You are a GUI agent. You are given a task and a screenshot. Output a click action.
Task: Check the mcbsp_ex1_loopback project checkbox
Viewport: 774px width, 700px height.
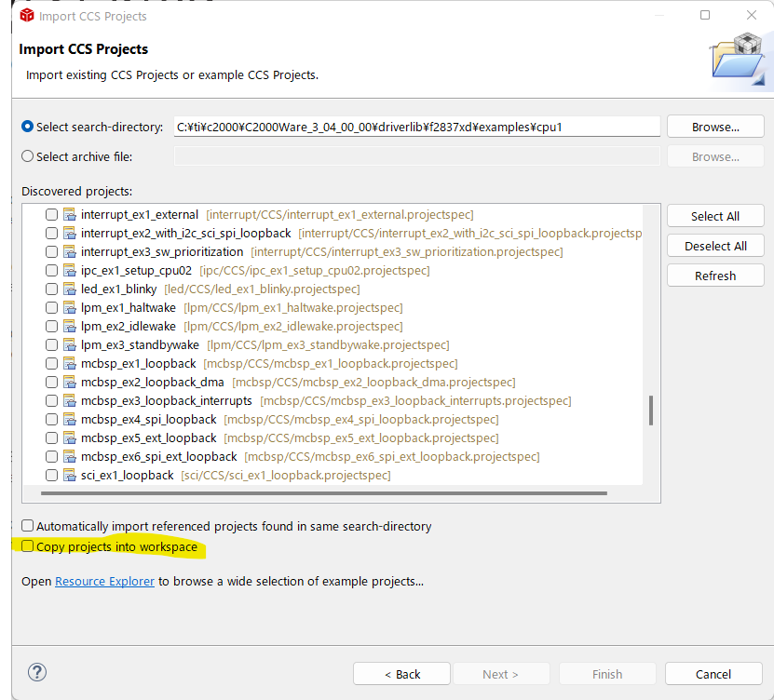coord(51,364)
